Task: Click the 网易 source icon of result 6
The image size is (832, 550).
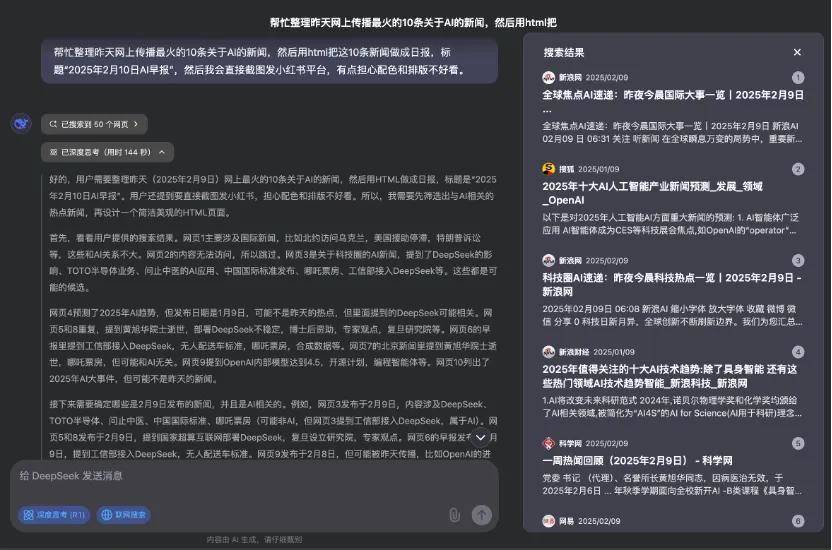Action: 549,521
